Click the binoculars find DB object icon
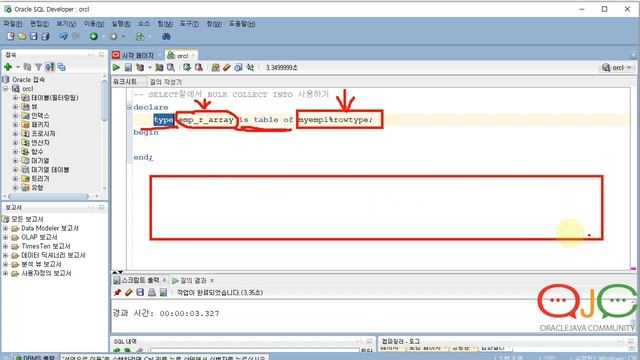 coord(166,36)
